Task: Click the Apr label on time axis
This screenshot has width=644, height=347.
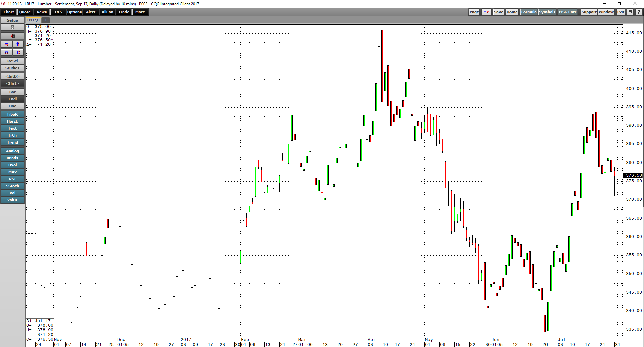Action: [x=371, y=340]
